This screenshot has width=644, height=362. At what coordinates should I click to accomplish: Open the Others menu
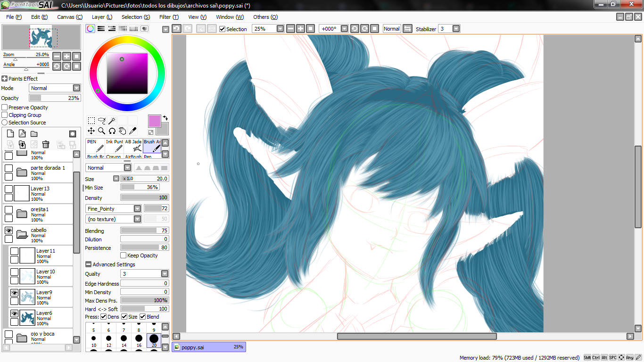(265, 17)
